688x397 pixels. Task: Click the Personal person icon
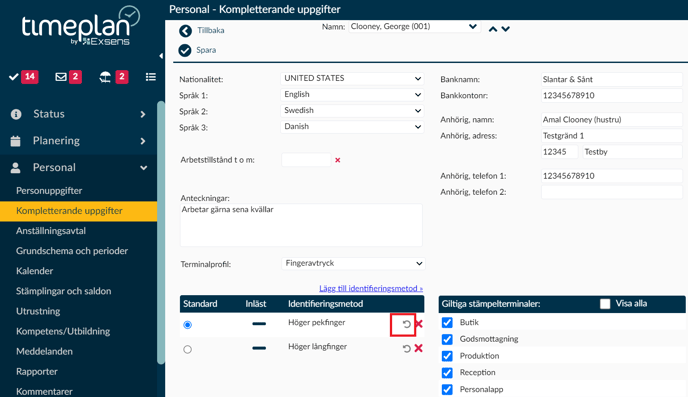point(15,168)
